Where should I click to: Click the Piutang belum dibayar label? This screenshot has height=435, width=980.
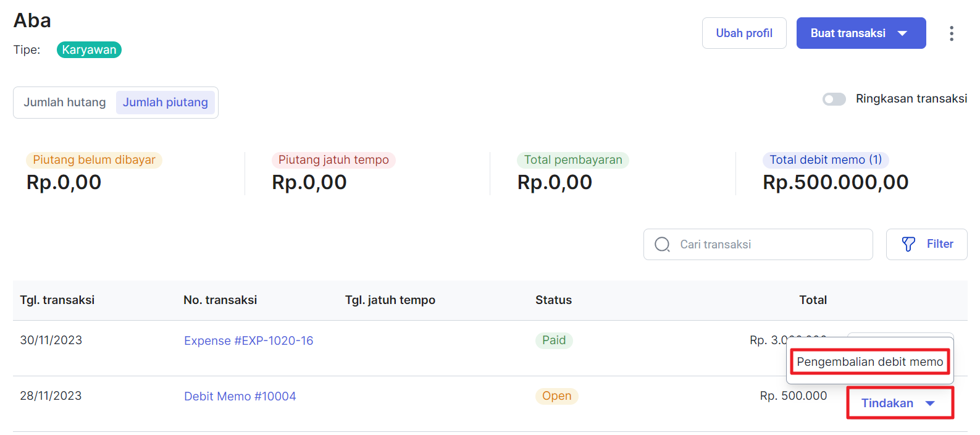tap(94, 160)
